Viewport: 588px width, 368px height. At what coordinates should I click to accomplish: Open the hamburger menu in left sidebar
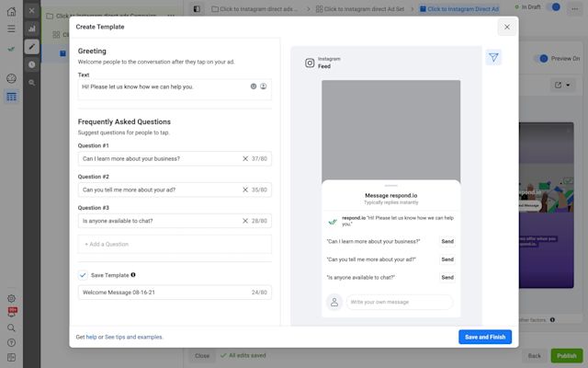(11, 29)
